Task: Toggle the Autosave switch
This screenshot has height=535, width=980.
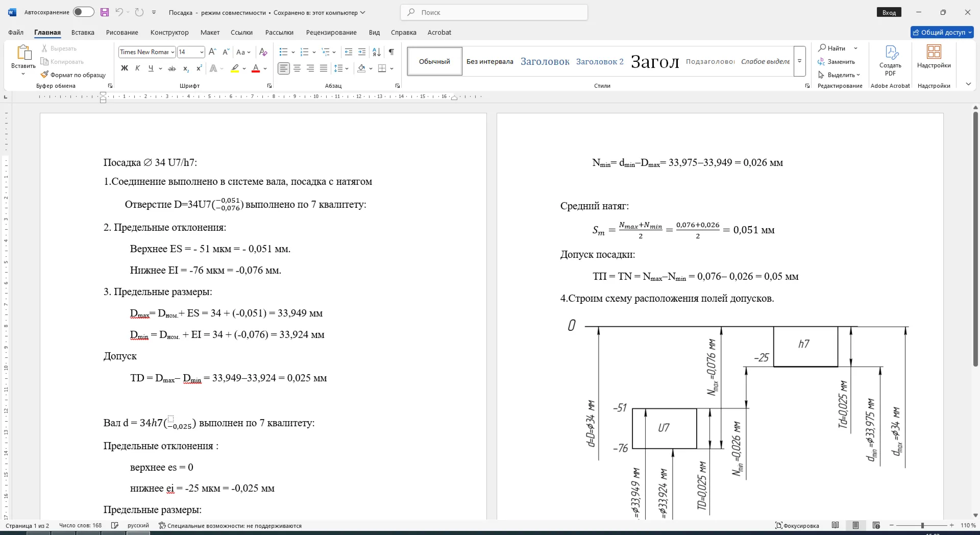Action: click(83, 12)
